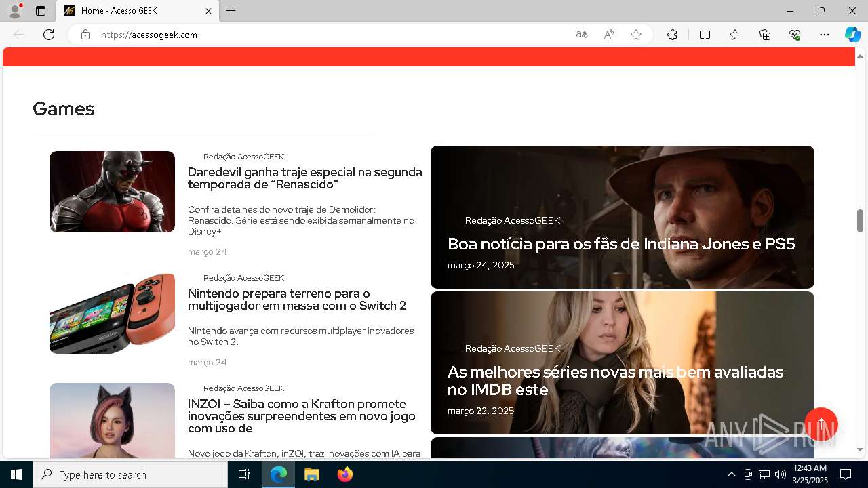View site information lock icon
Screen dimensions: 868x488
pyautogui.click(x=85, y=35)
